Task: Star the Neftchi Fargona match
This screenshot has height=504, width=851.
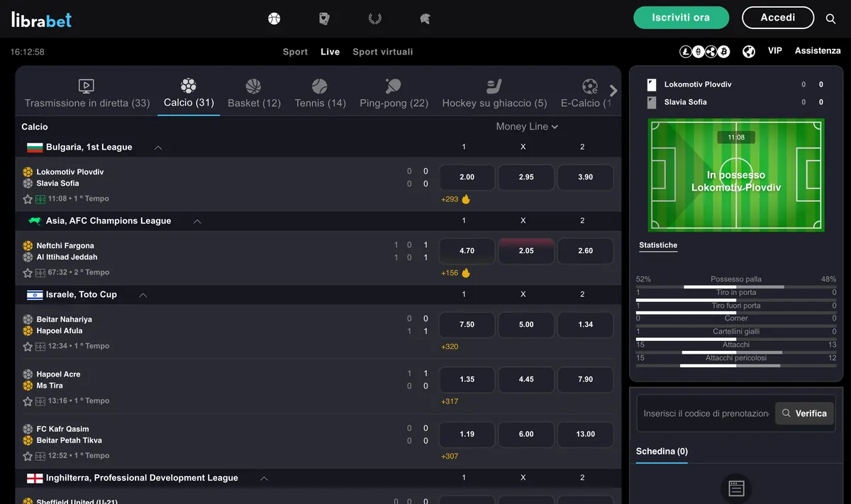Action: (x=28, y=273)
